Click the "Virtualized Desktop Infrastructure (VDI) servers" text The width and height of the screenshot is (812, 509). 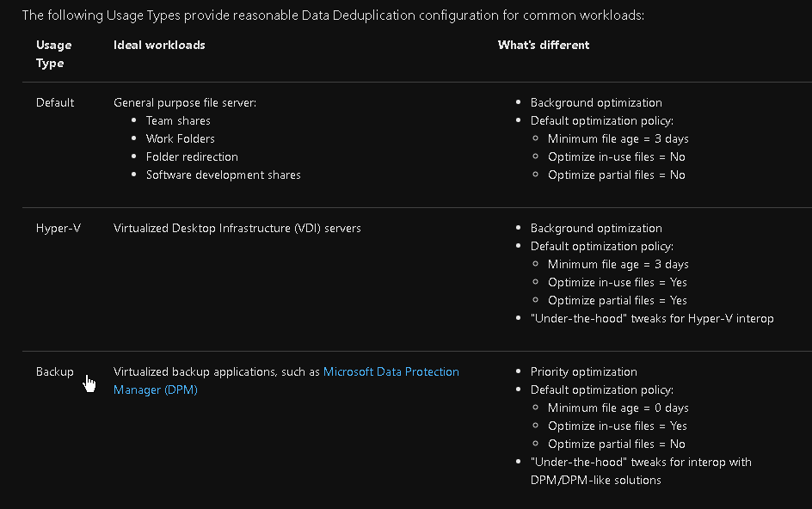(237, 228)
